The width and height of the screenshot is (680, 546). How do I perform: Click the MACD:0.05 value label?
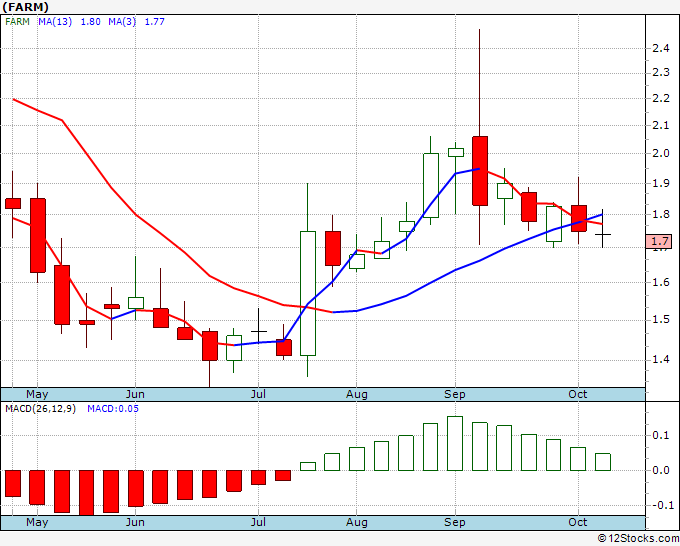113,409
